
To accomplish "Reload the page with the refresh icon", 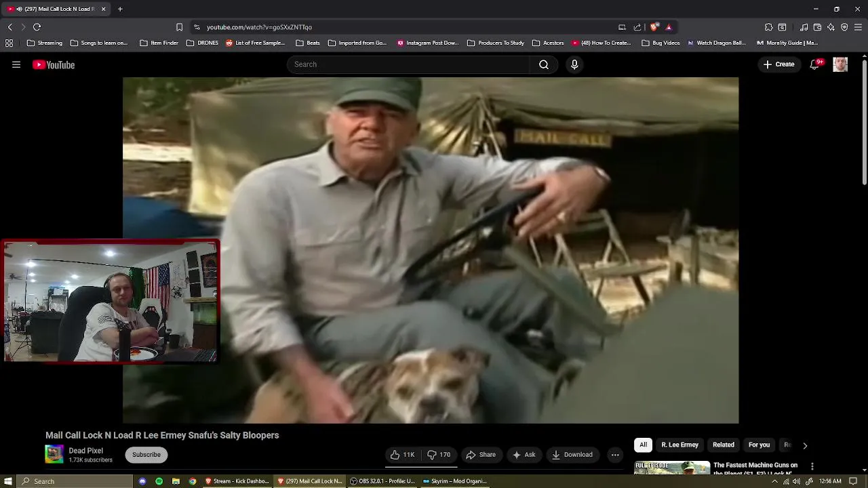I will click(37, 27).
